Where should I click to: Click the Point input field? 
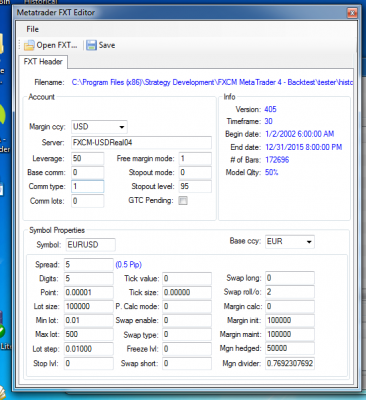coord(88,292)
